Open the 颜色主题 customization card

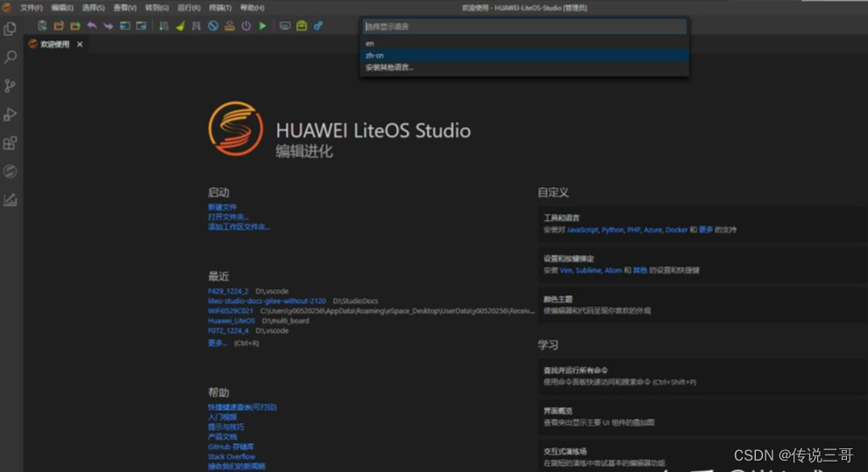[702, 305]
